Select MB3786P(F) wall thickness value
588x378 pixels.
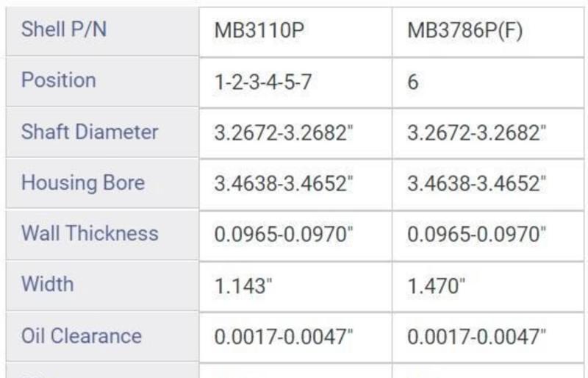click(476, 235)
